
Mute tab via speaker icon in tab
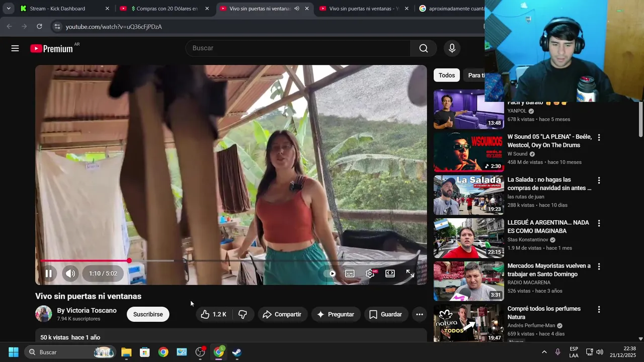pos(297,9)
